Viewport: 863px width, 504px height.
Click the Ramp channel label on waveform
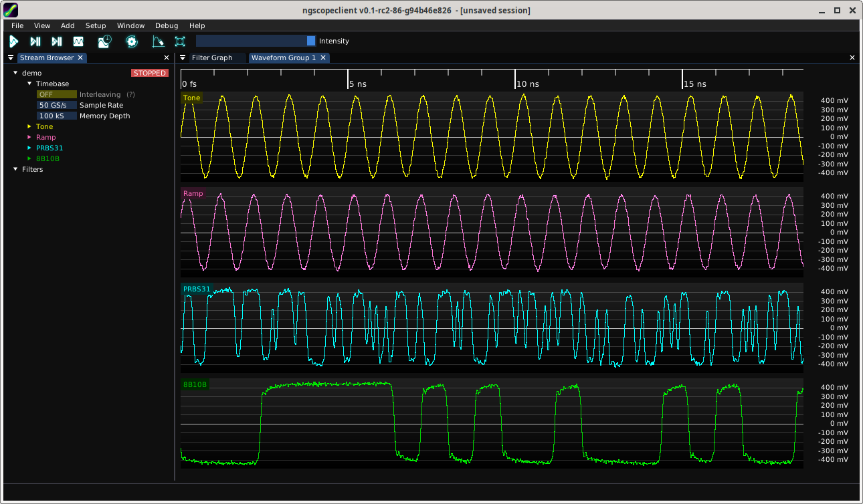pyautogui.click(x=193, y=194)
